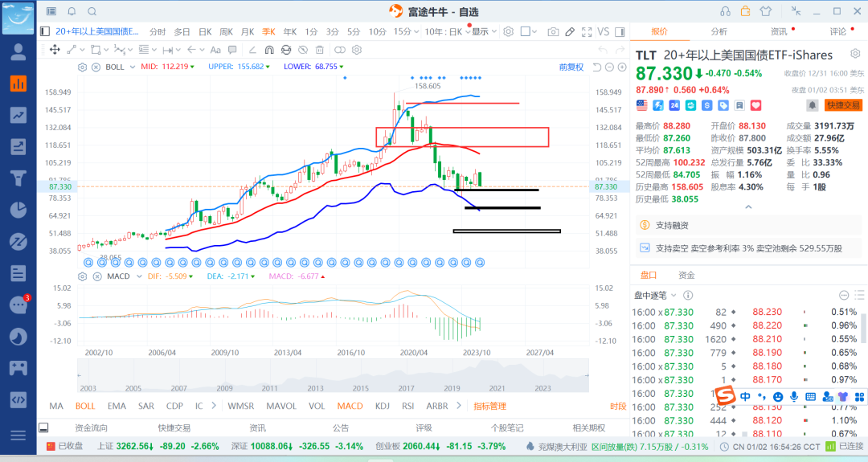Toggle the left panel layout icon
Image resolution: width=868 pixels, height=462 pixels.
[45, 31]
